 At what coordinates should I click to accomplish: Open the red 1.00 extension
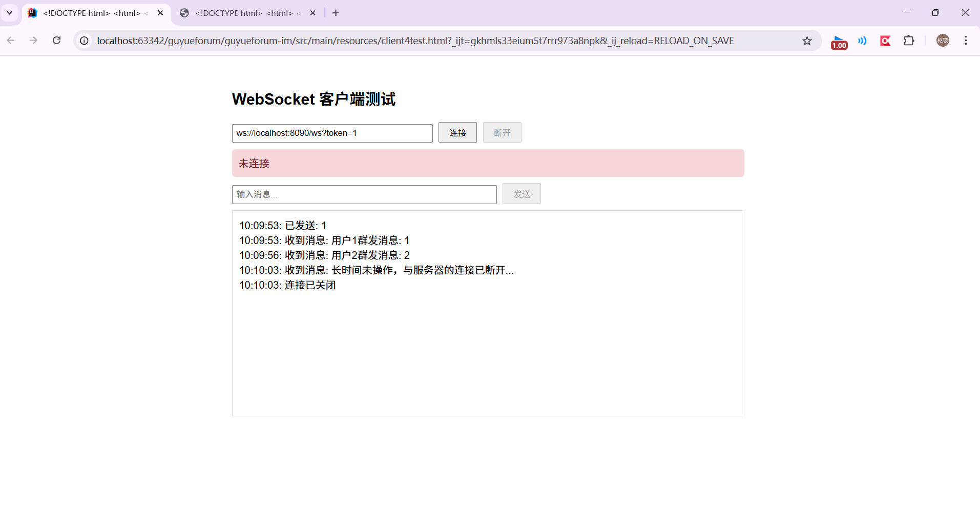(839, 42)
